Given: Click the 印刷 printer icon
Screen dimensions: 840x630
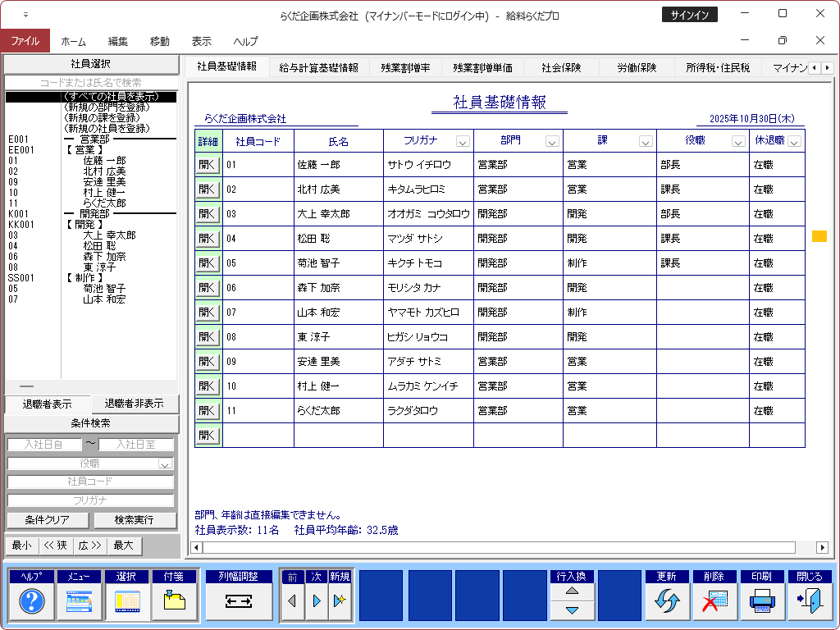Looking at the screenshot, I should point(762,601).
